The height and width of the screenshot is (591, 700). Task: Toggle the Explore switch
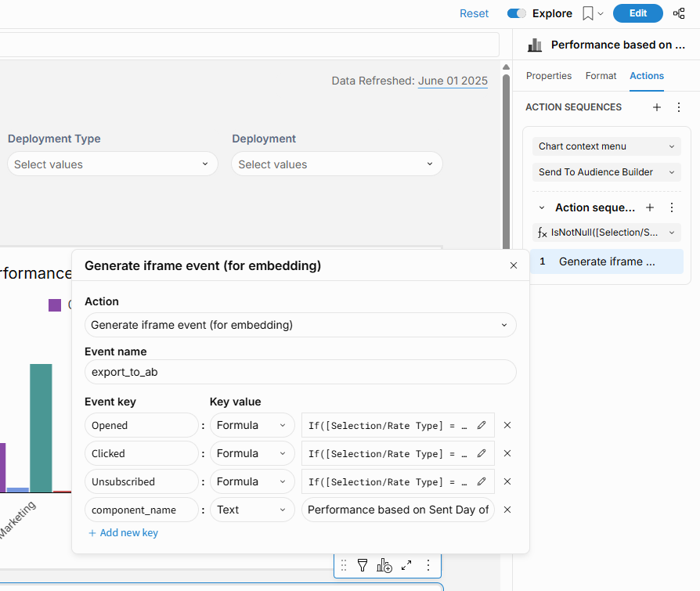[x=517, y=13]
